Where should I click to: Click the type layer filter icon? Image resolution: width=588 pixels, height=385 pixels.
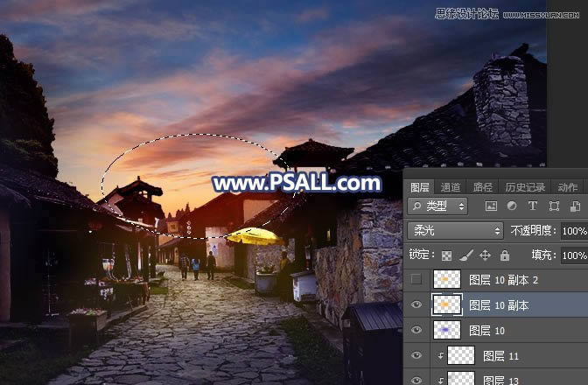(x=532, y=207)
